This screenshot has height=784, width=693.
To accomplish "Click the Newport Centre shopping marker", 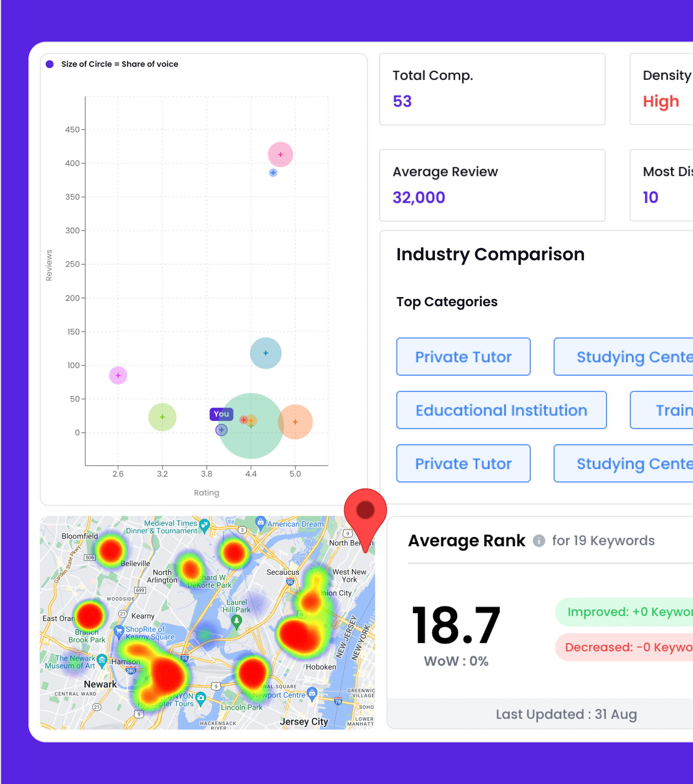I will coord(312,694).
